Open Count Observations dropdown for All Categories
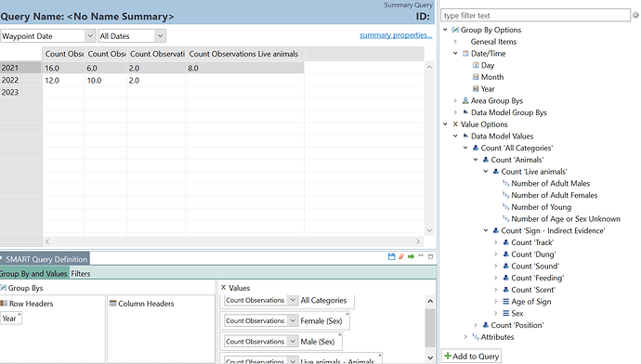Image resolution: width=641 pixels, height=364 pixels. 293,300
